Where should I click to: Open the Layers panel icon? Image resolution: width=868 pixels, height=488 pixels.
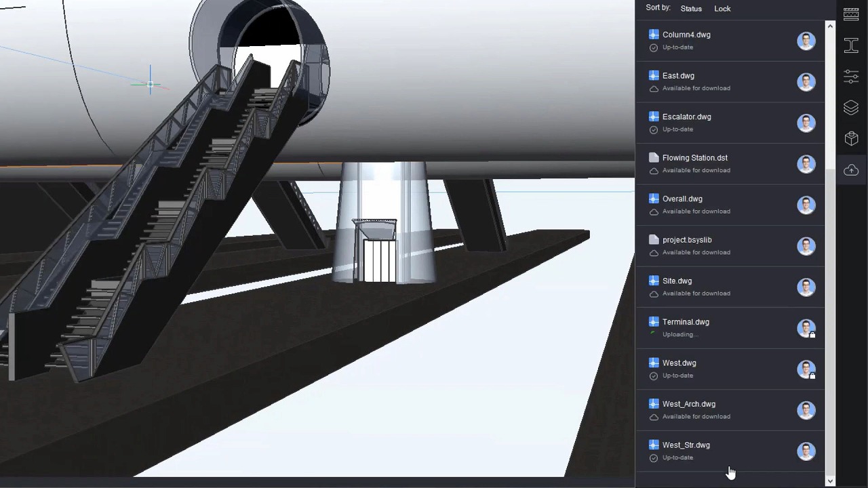[x=851, y=108]
